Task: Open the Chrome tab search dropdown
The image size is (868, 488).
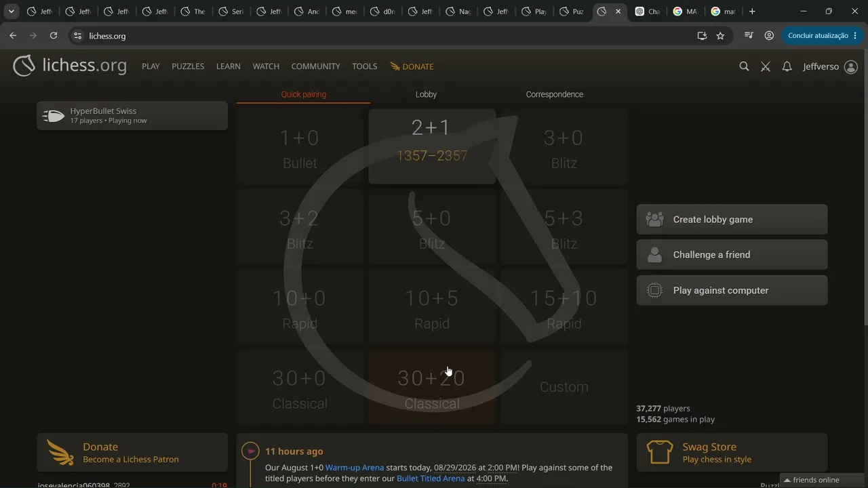Action: pyautogui.click(x=12, y=12)
